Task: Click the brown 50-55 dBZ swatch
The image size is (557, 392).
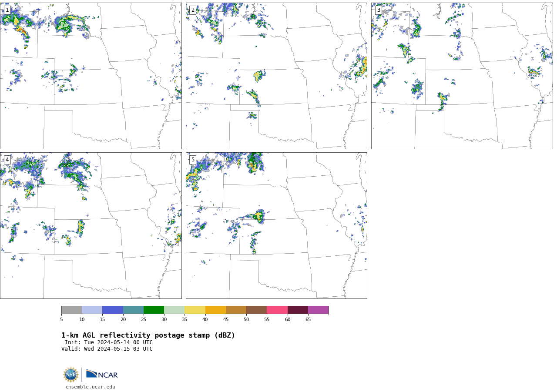Action: click(x=257, y=310)
